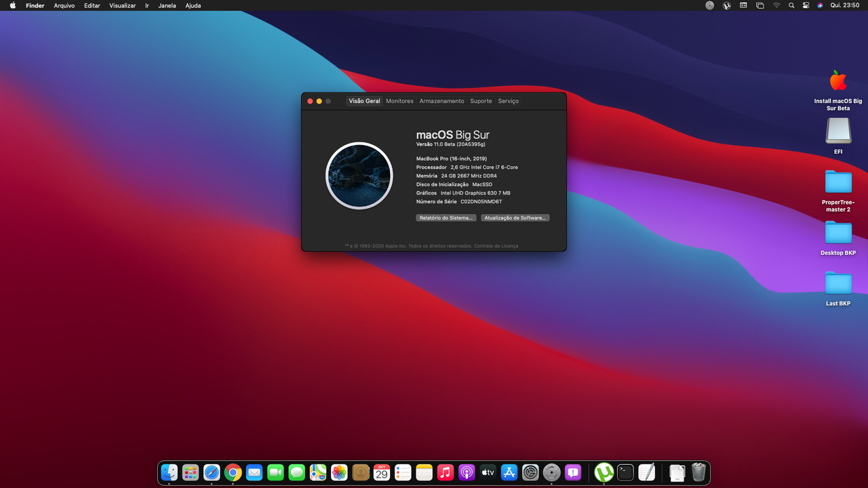
Task: Minimize the About This Mac window
Action: pyautogui.click(x=319, y=101)
